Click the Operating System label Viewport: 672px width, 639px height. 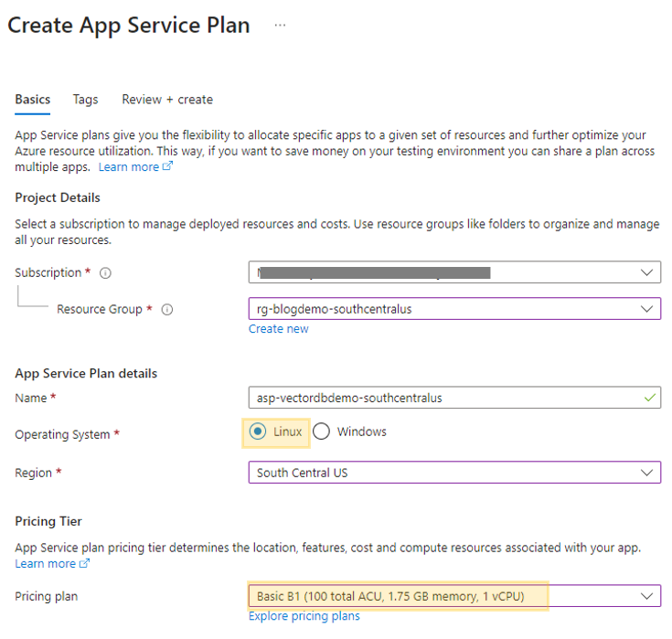tap(62, 434)
